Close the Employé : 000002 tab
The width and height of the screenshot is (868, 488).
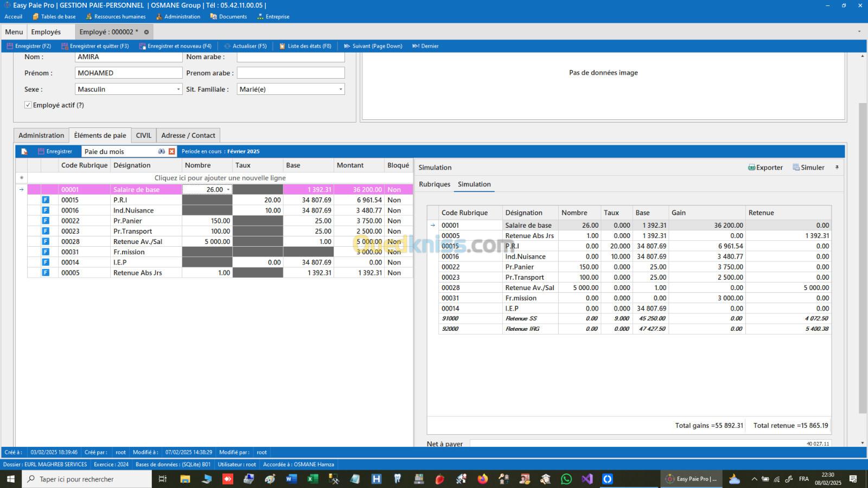(x=146, y=32)
